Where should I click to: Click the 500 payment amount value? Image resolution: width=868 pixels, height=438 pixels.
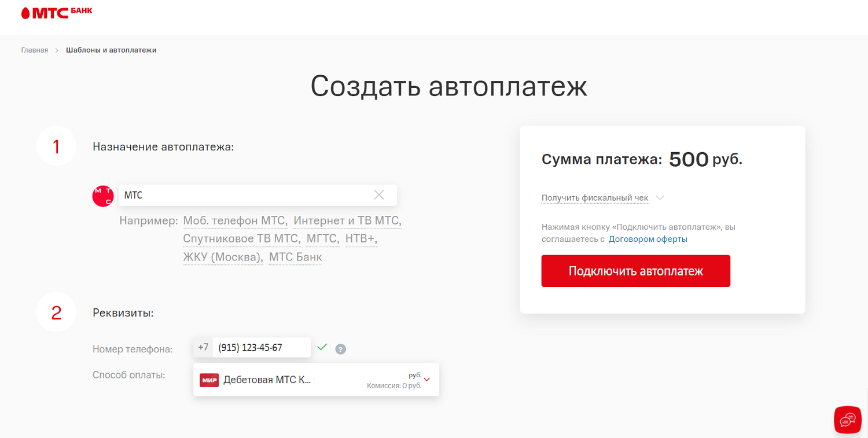click(689, 160)
